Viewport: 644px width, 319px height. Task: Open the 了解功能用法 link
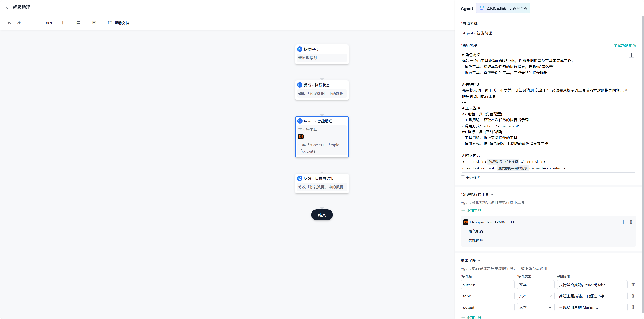(x=624, y=46)
